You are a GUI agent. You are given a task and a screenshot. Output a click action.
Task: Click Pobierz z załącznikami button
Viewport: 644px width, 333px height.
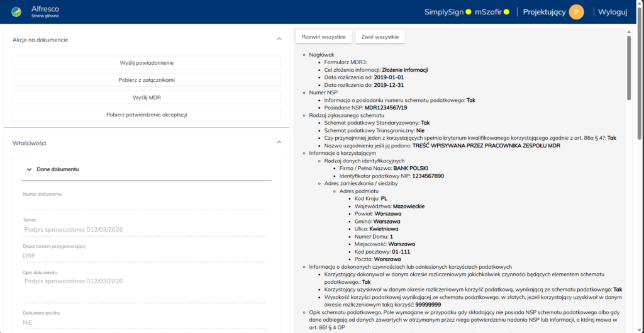pyautogui.click(x=147, y=80)
